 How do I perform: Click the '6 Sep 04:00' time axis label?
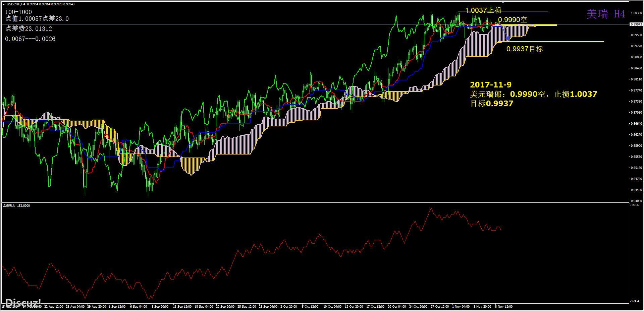(x=139, y=307)
